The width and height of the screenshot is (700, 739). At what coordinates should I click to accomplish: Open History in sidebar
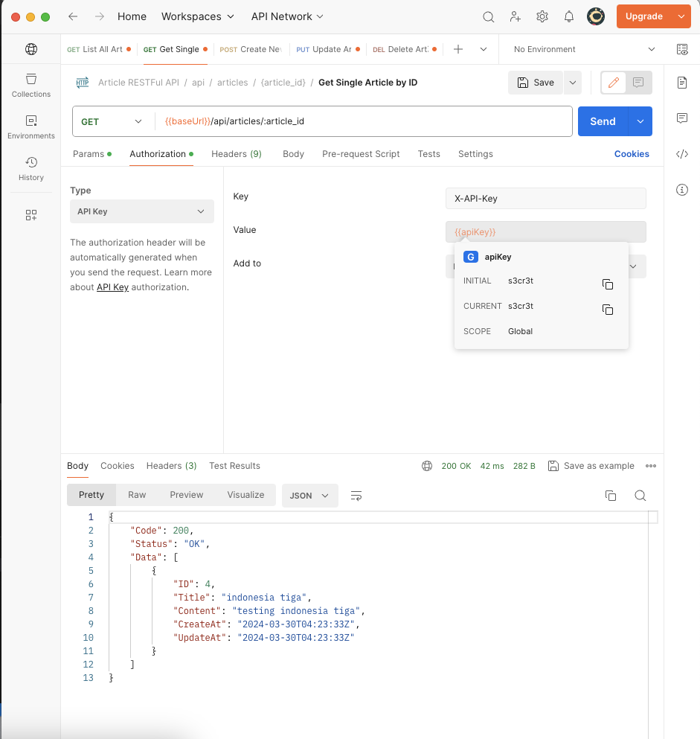point(31,169)
